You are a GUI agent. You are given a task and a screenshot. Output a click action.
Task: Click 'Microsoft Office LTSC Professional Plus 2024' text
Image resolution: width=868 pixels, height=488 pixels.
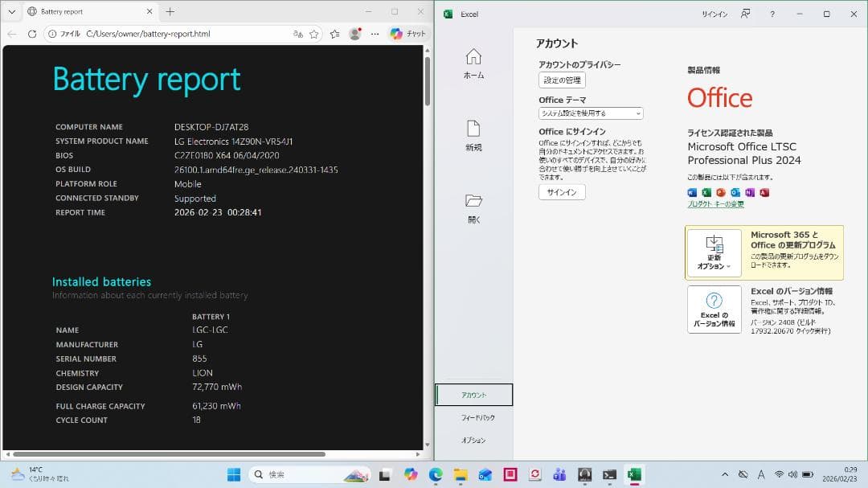point(744,154)
